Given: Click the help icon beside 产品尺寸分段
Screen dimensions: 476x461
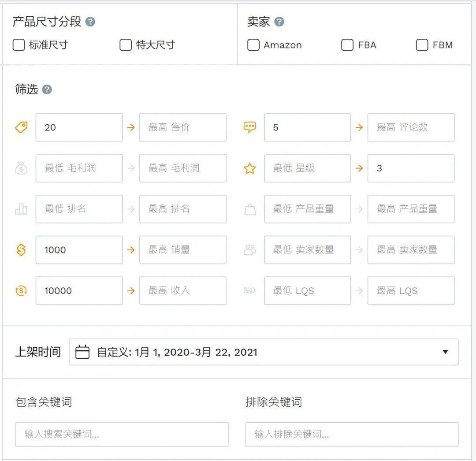Looking at the screenshot, I should point(90,22).
